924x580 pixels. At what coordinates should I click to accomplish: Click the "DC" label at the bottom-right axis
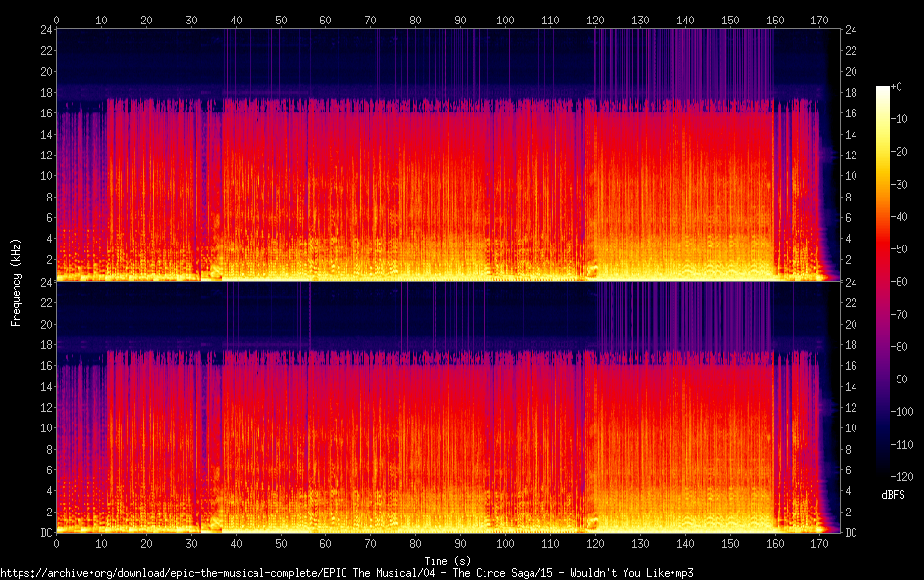tap(852, 533)
